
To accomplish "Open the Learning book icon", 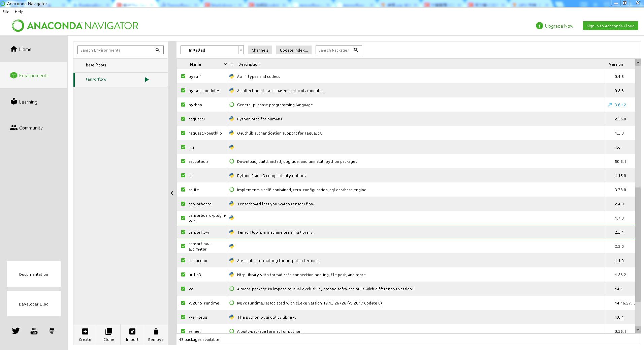I will pos(13,101).
